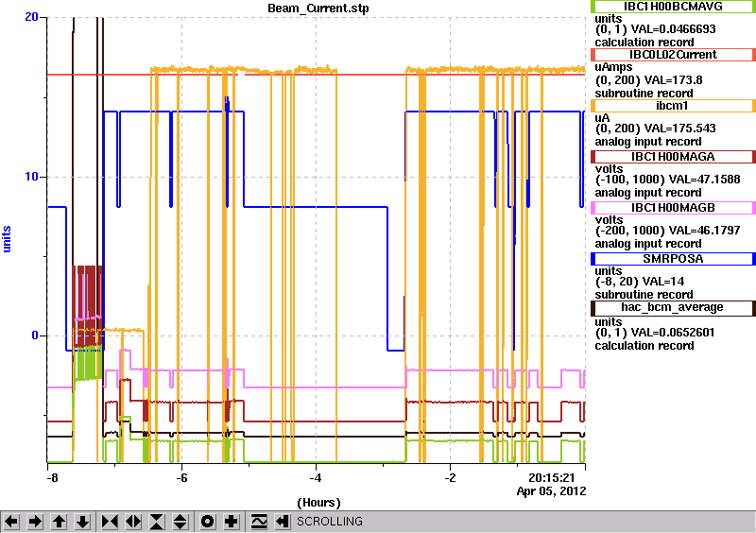
Task: Click the vertical zoom-out icon
Action: click(x=180, y=522)
